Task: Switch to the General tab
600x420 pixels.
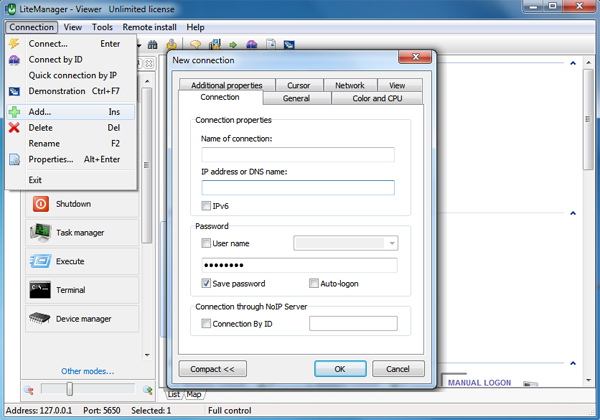Action: click(x=296, y=98)
